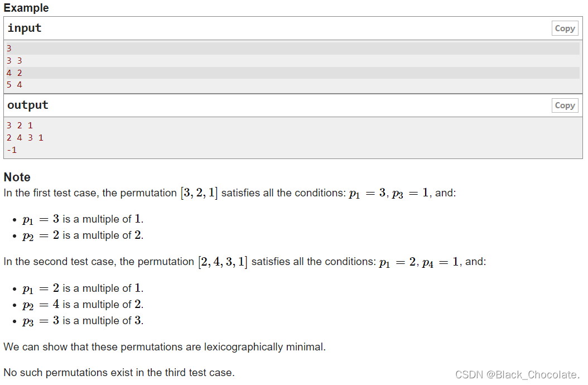588x385 pixels.
Task: Click the sentence about lexicographically minimal permutations
Action: [165, 347]
